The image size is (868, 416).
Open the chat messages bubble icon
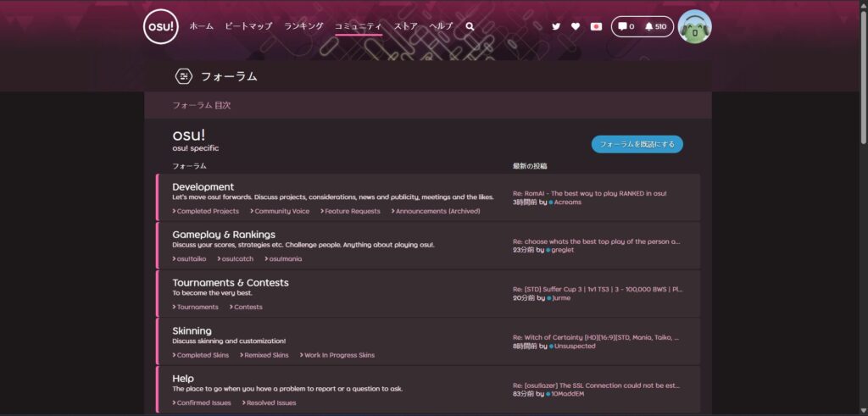point(626,26)
